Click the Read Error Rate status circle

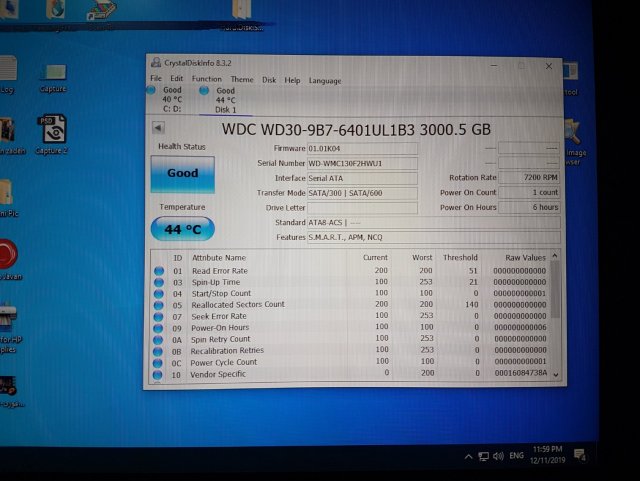coord(158,271)
